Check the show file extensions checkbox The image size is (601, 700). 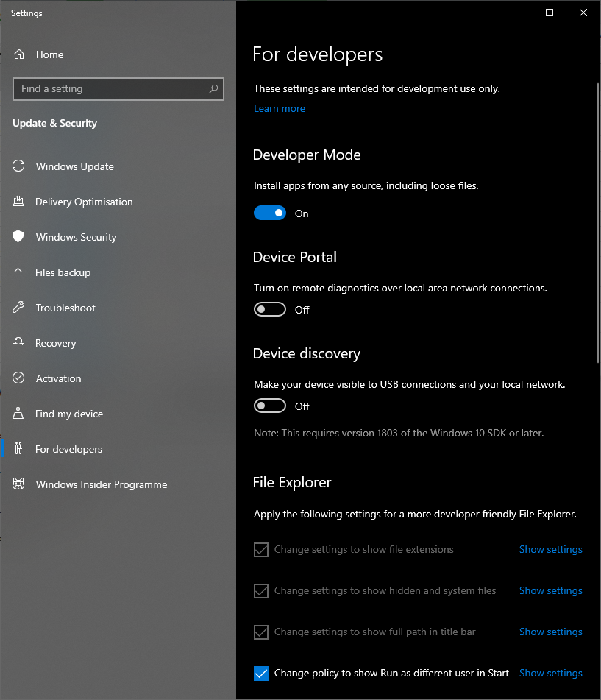(261, 550)
